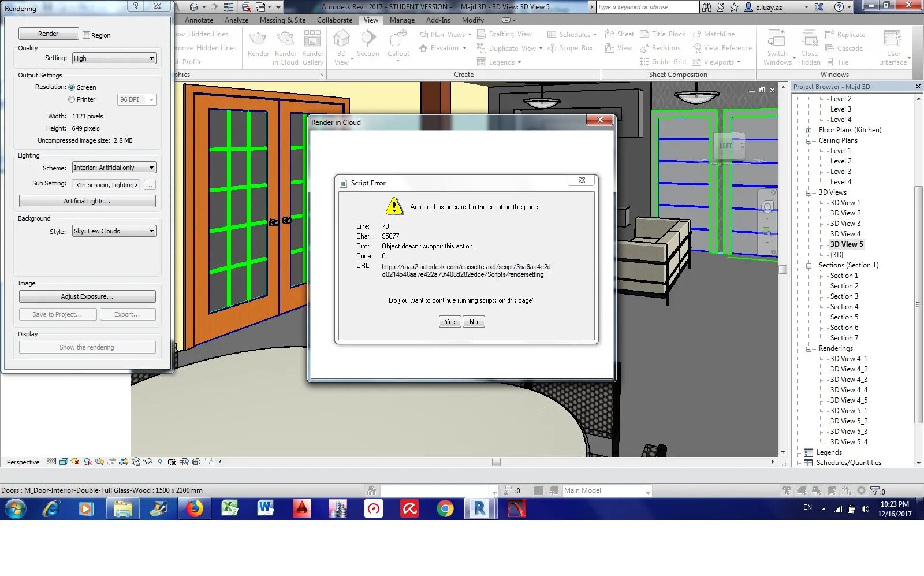Click the keyword search input field
The width and height of the screenshot is (924, 576).
(647, 7)
